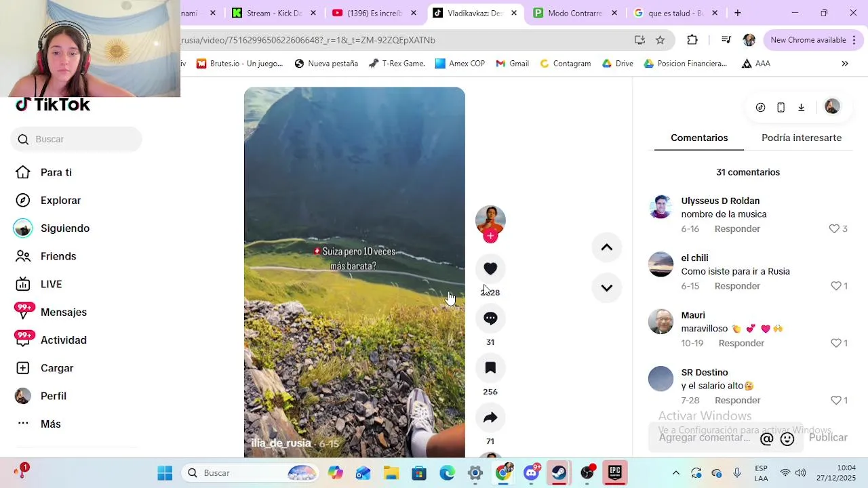The image size is (868, 488).
Task: Switch to the que es talud Google tab
Action: coord(675,13)
